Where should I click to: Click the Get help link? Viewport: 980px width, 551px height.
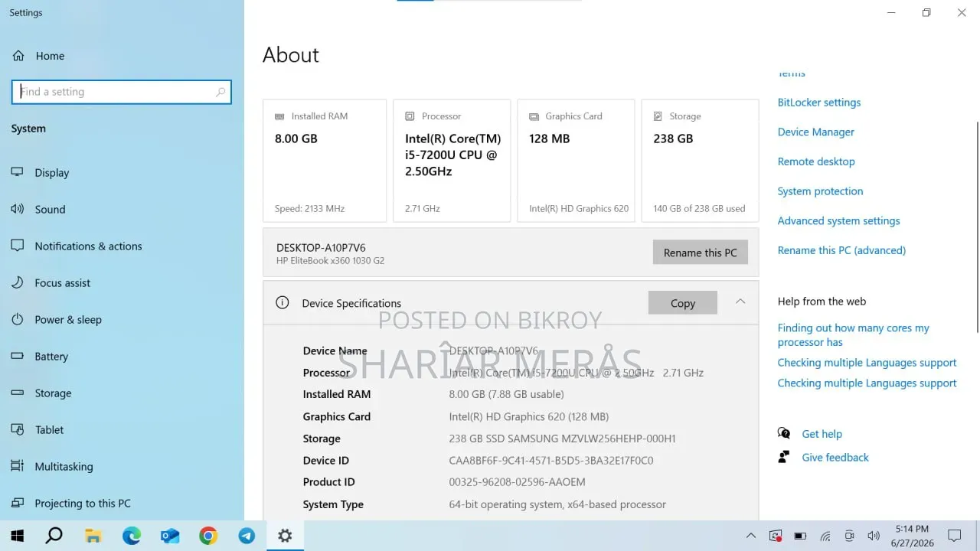tap(822, 434)
